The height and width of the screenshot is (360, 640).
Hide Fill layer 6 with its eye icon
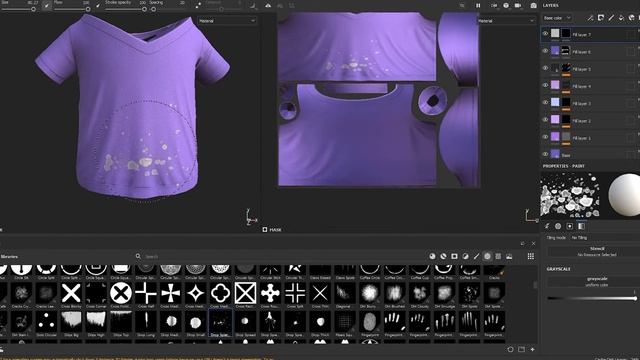[545, 51]
